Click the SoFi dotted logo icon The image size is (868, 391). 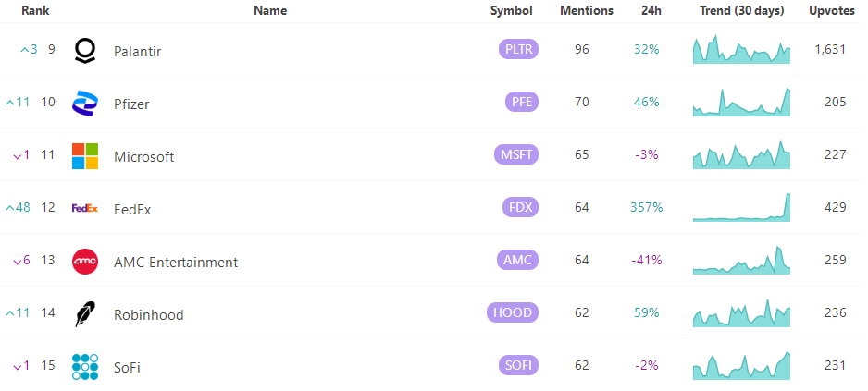click(85, 367)
